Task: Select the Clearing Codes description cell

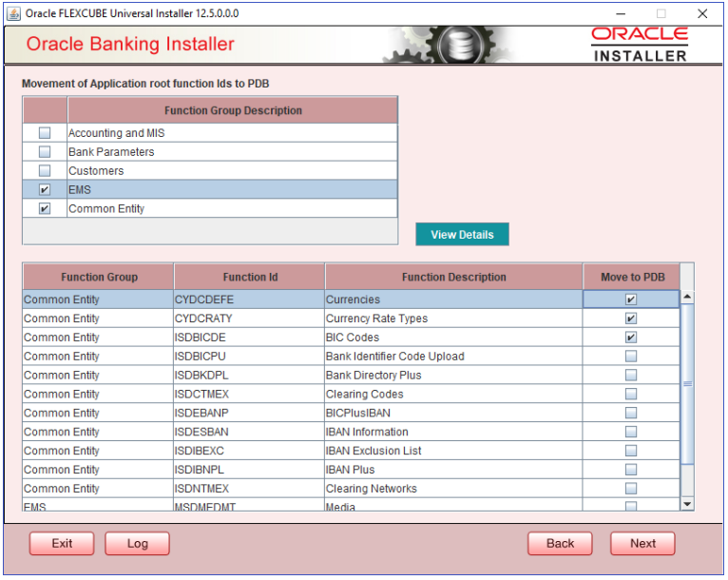Action: click(453, 394)
